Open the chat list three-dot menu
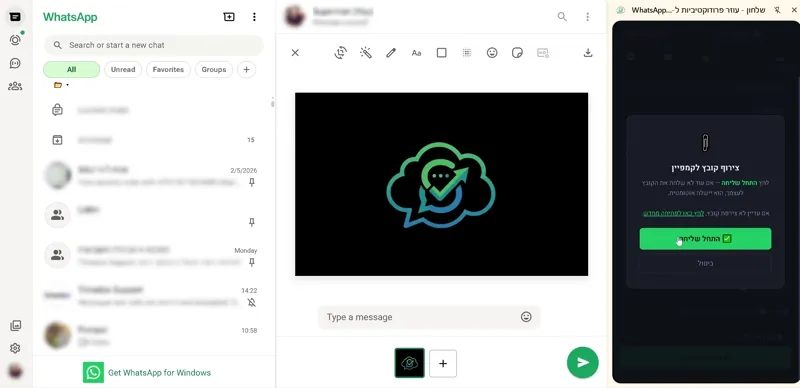Image resolution: width=800 pixels, height=388 pixels. pyautogui.click(x=254, y=17)
